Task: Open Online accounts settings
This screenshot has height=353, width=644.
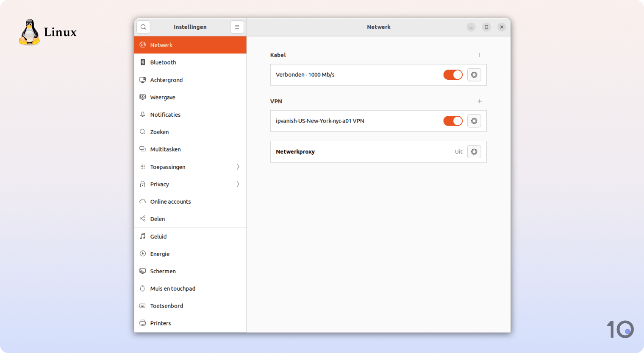Action: [x=190, y=202]
